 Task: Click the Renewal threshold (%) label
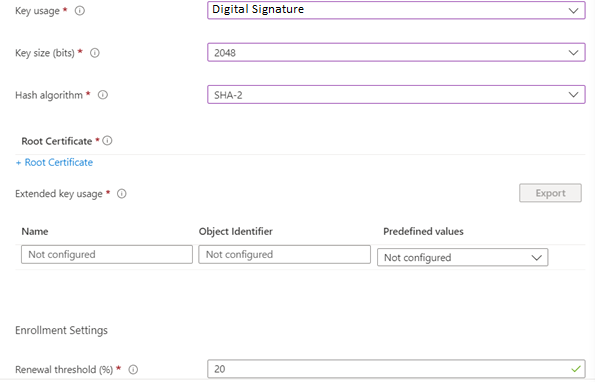(x=64, y=369)
